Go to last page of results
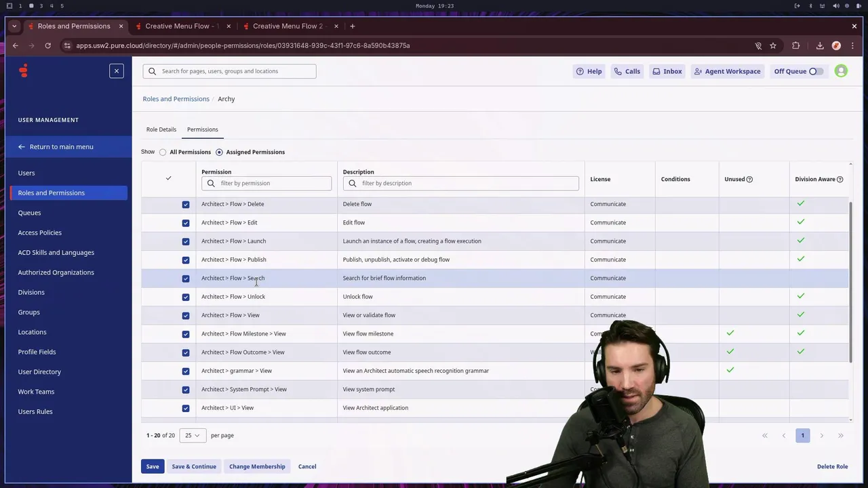This screenshot has width=868, height=488. point(840,436)
